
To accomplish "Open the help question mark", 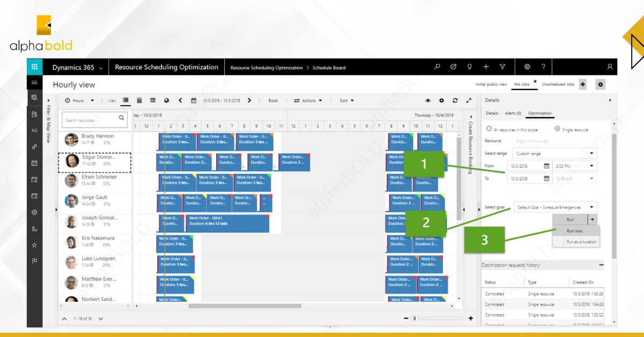I will (543, 67).
